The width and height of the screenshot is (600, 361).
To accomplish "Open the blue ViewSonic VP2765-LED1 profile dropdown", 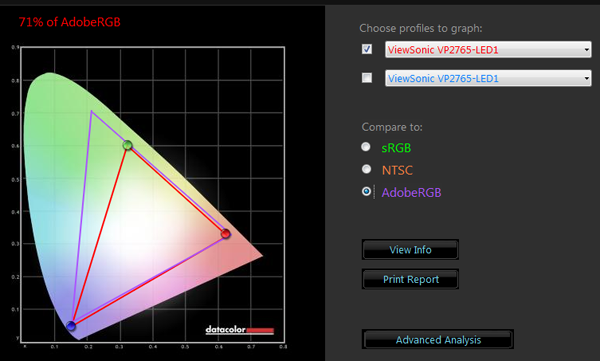I will point(488,78).
